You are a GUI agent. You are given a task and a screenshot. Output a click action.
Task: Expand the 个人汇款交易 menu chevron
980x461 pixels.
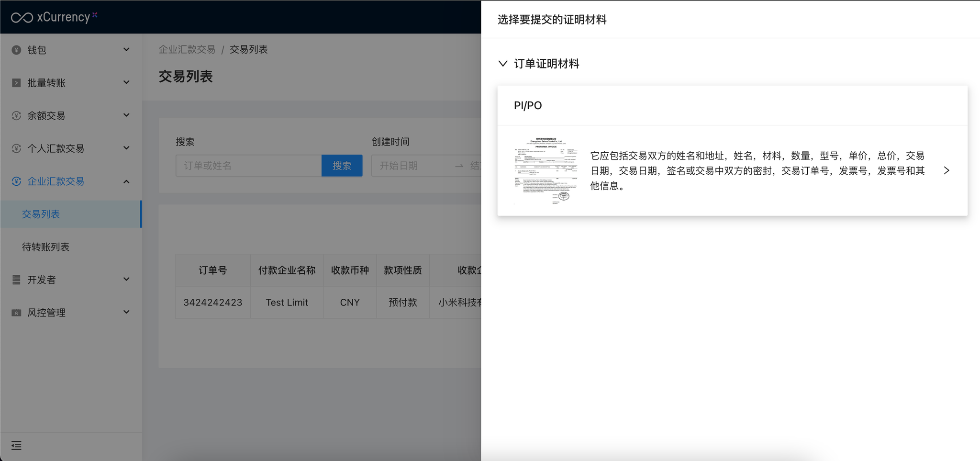click(x=126, y=148)
